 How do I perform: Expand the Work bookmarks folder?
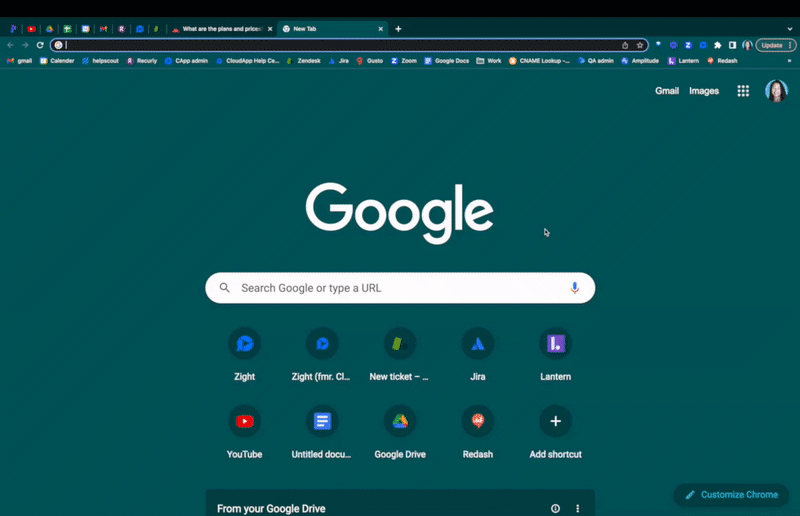pos(489,61)
